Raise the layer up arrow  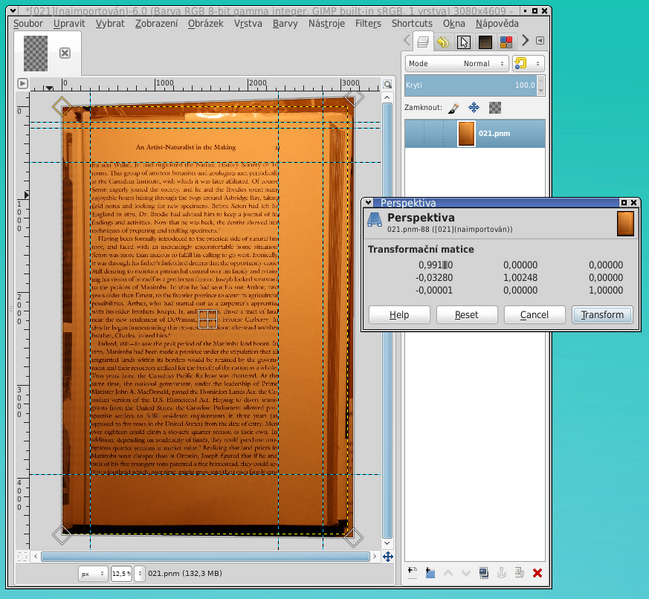pos(448,573)
